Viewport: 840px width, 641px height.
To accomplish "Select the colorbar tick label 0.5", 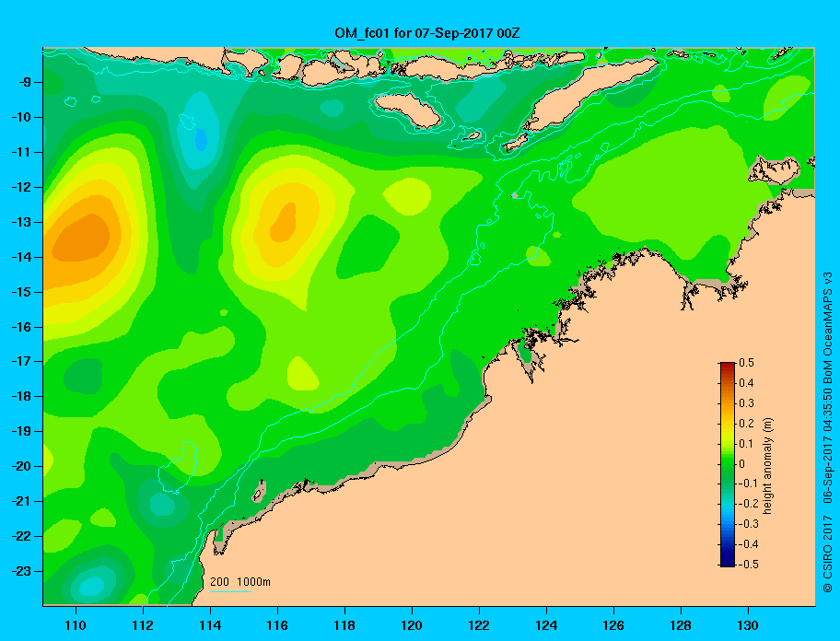I will click(746, 363).
